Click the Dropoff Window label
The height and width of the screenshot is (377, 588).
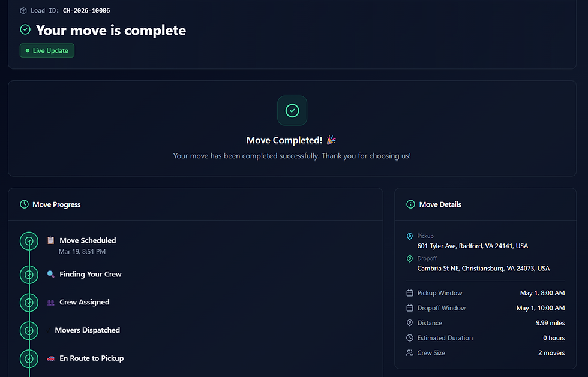point(442,308)
